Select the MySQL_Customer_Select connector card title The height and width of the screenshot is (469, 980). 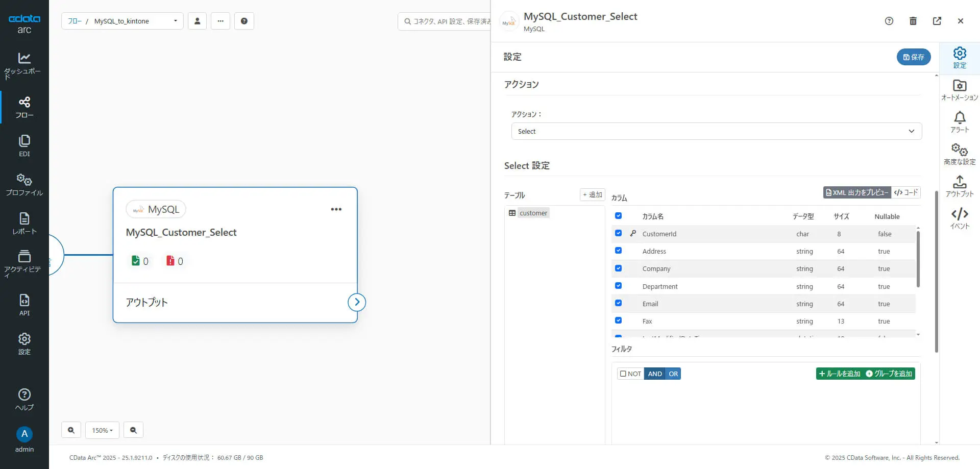(181, 232)
